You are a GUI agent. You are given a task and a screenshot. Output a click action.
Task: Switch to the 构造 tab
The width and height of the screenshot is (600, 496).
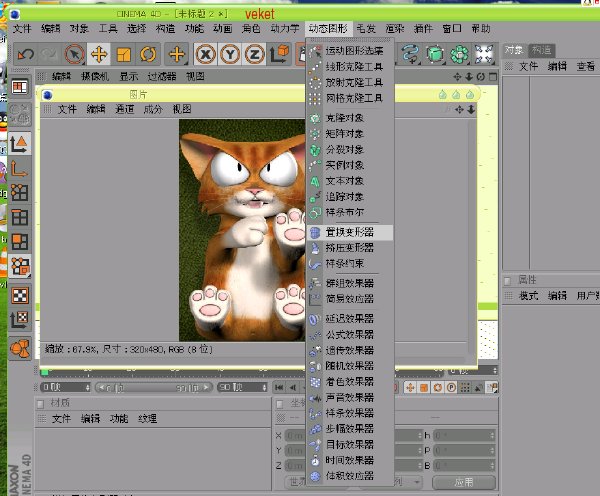541,50
